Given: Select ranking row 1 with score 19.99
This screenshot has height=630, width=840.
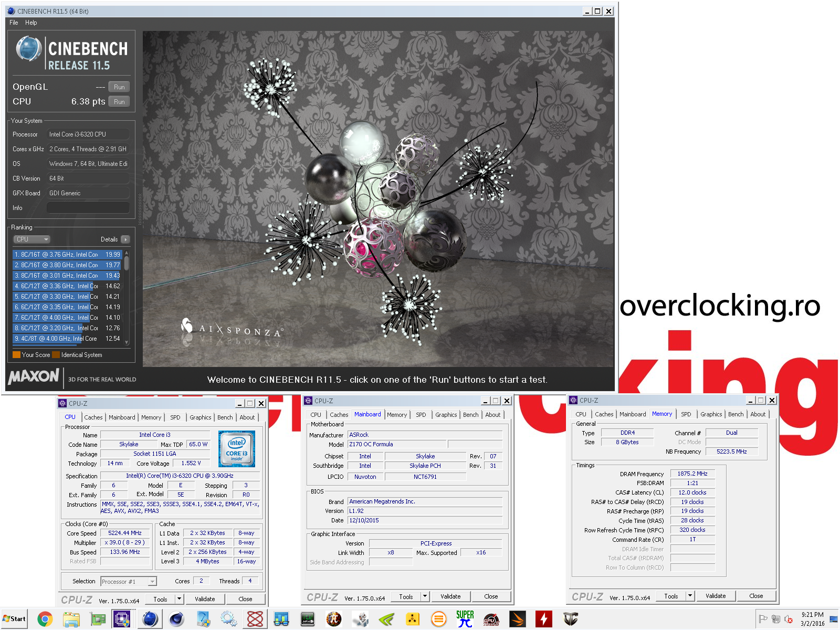Looking at the screenshot, I should [x=67, y=255].
